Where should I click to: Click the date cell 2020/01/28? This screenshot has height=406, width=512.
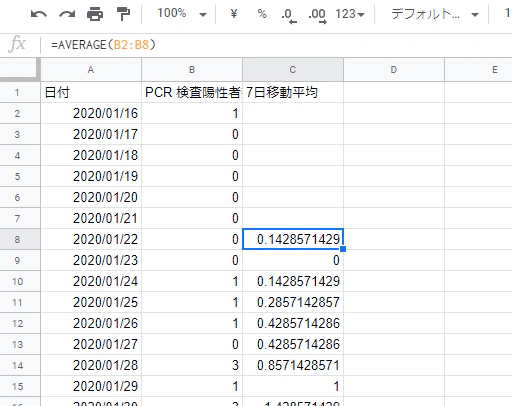[91, 365]
